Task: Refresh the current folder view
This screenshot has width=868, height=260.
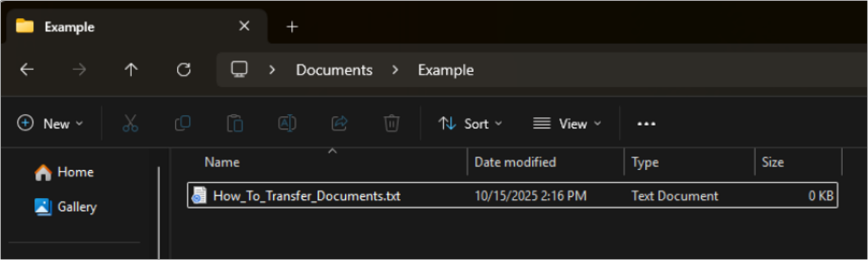Action: pos(183,70)
